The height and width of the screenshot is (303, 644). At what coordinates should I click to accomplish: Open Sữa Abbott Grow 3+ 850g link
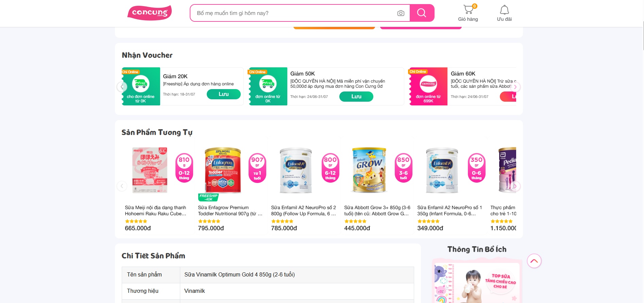coord(377,211)
